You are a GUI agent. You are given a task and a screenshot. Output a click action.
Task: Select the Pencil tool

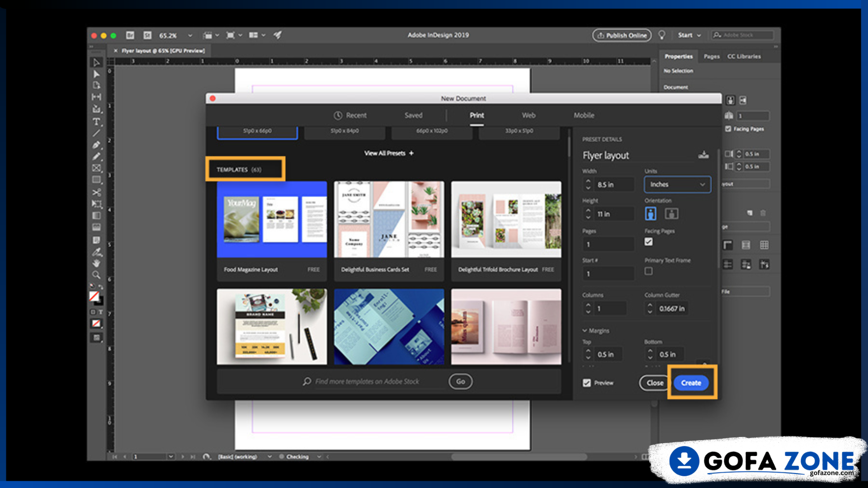(96, 156)
